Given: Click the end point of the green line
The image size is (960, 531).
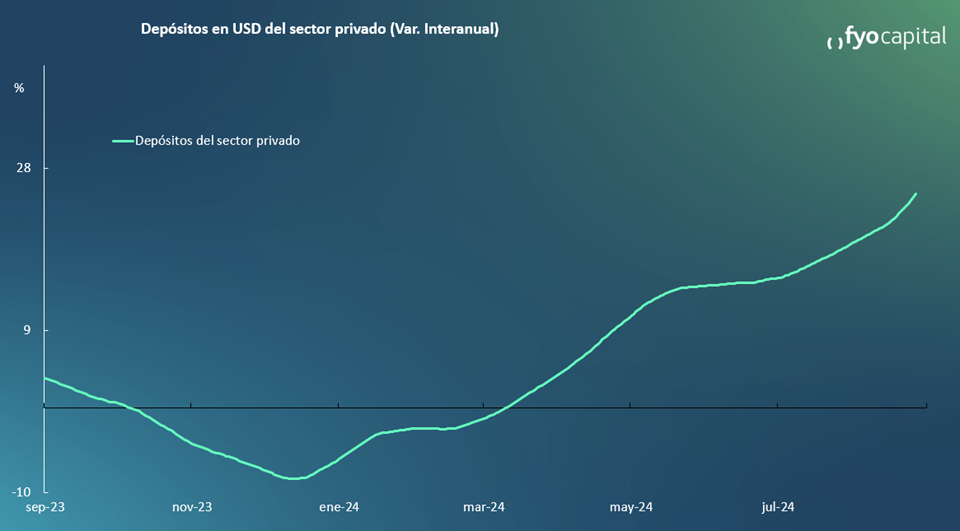Looking at the screenshot, I should (916, 194).
